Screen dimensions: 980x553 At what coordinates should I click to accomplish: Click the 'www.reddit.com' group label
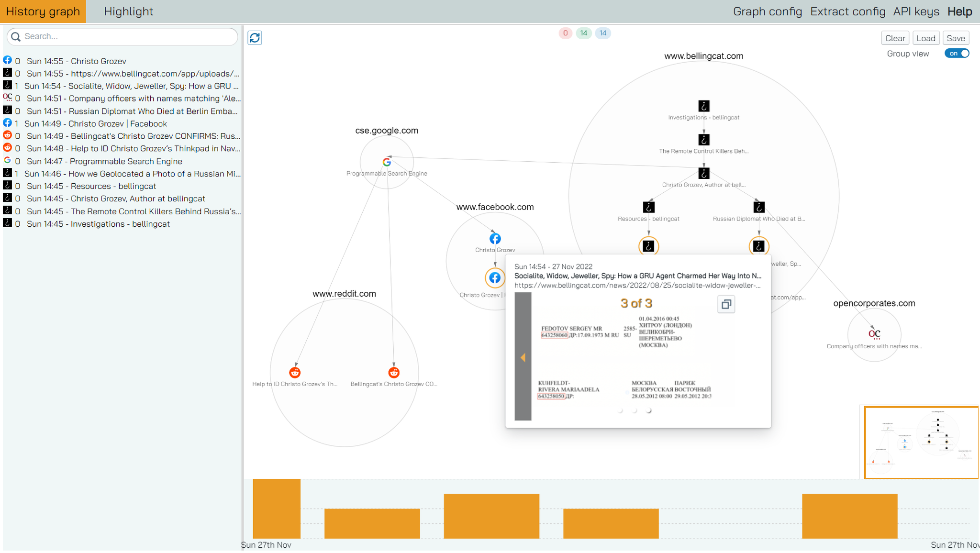click(344, 294)
